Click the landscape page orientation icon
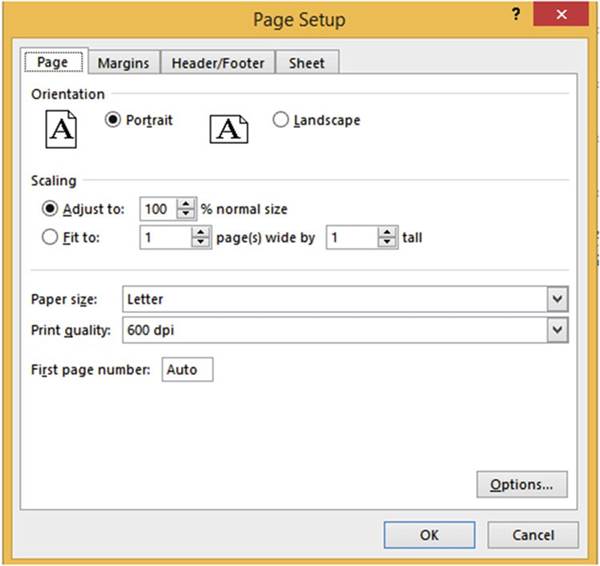600x566 pixels. [x=228, y=128]
